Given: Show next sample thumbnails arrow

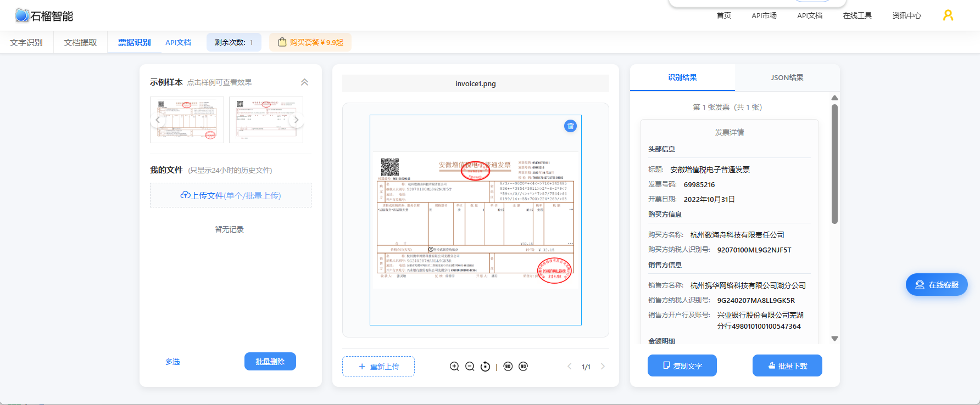Looking at the screenshot, I should pyautogui.click(x=296, y=120).
